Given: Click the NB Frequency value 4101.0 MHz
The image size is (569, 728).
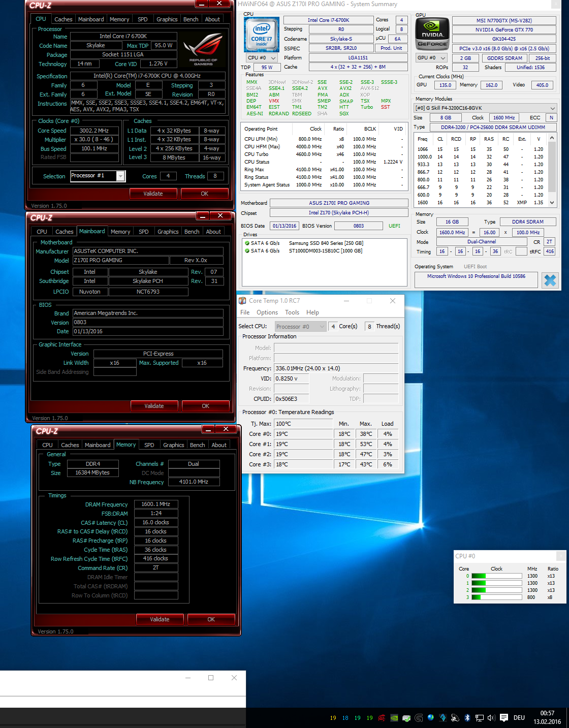Looking at the screenshot, I should pyautogui.click(x=194, y=482).
